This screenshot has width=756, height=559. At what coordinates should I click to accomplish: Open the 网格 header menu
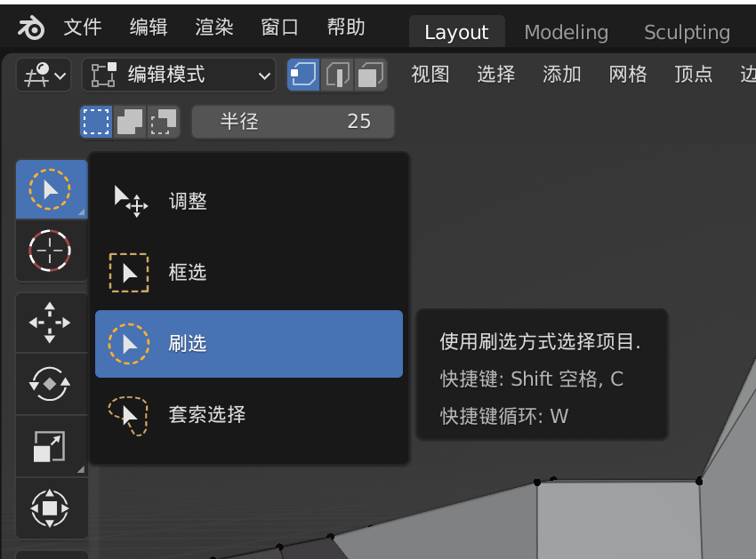pos(627,75)
